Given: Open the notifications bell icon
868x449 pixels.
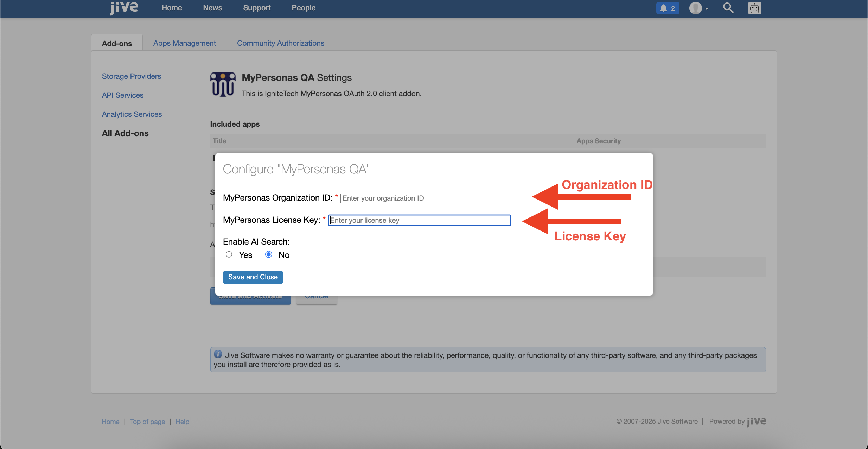Looking at the screenshot, I should click(663, 8).
